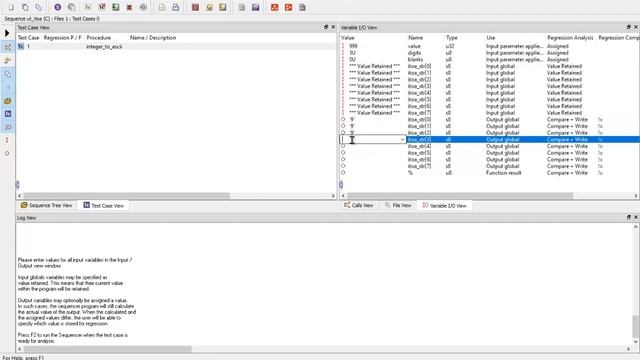Float the Log View panel
The height and width of the screenshot is (360, 640).
(629, 218)
